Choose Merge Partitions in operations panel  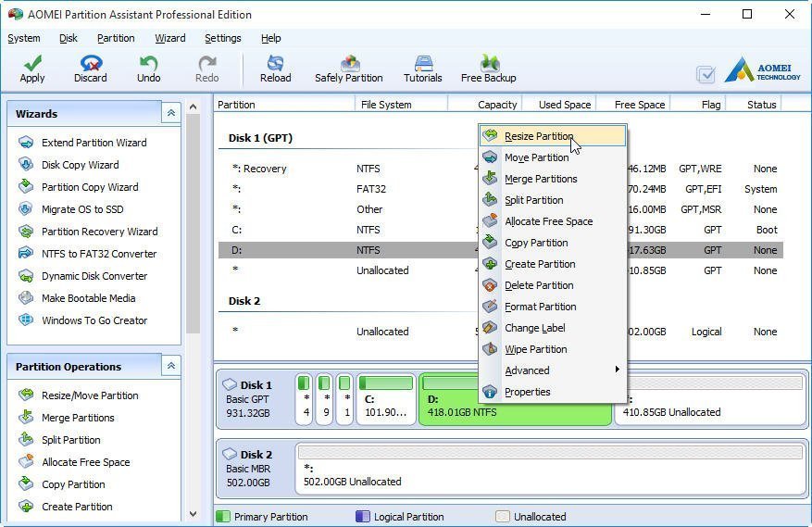tap(78, 418)
